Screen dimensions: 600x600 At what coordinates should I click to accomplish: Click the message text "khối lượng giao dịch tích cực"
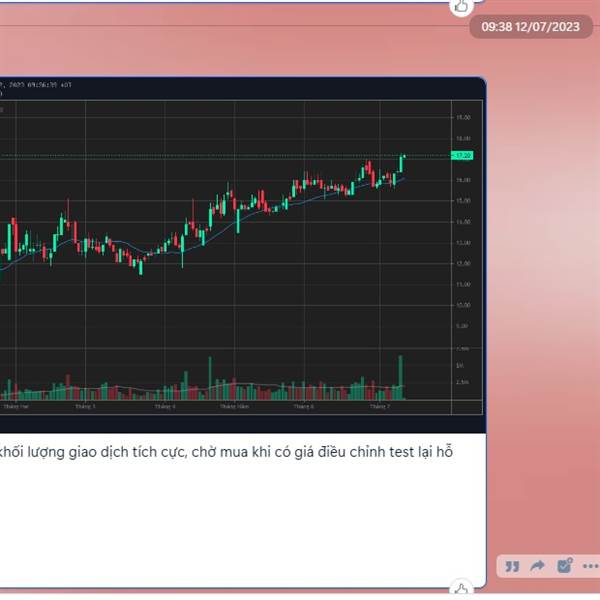point(93,452)
